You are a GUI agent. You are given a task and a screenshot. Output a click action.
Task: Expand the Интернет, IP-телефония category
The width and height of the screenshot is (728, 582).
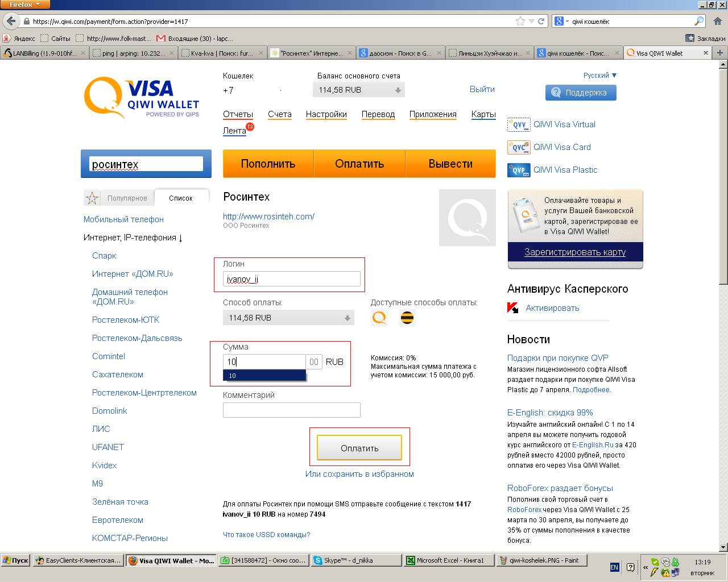[133, 238]
